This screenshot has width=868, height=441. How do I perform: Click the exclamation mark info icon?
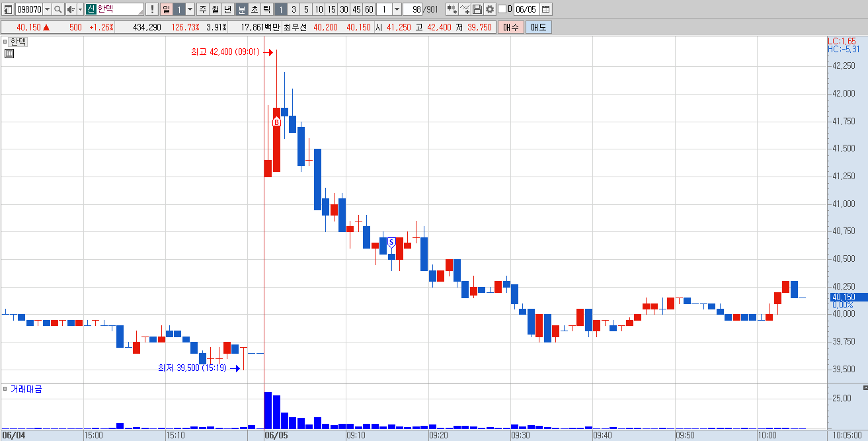(x=151, y=9)
